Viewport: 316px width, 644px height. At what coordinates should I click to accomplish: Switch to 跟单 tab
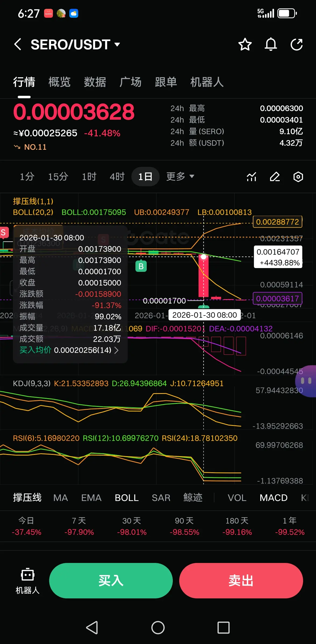(166, 82)
